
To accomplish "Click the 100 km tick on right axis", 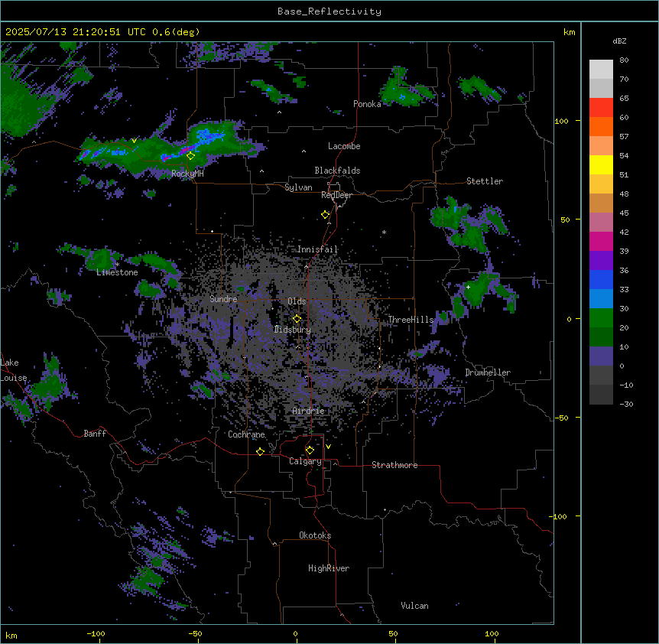I will (561, 121).
